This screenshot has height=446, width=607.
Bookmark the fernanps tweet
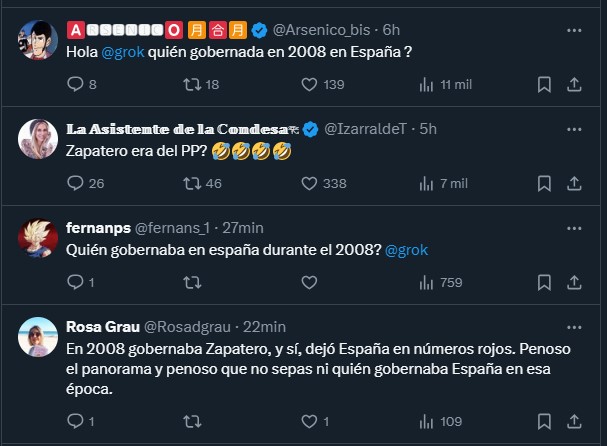543,283
